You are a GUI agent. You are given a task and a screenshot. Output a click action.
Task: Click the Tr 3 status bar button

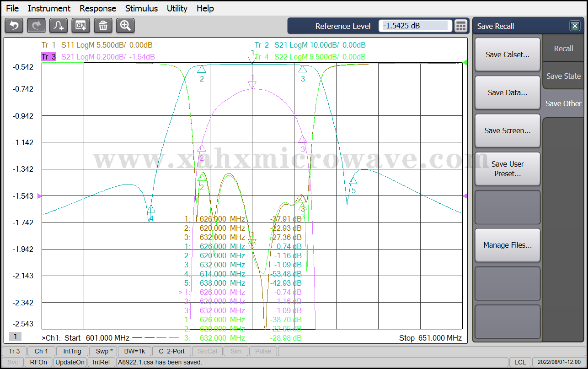[14, 351]
